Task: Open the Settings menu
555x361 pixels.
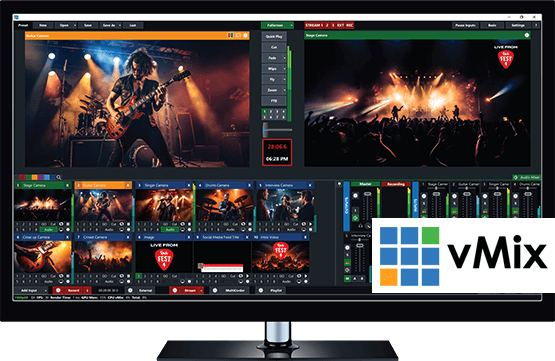Action: point(518,25)
